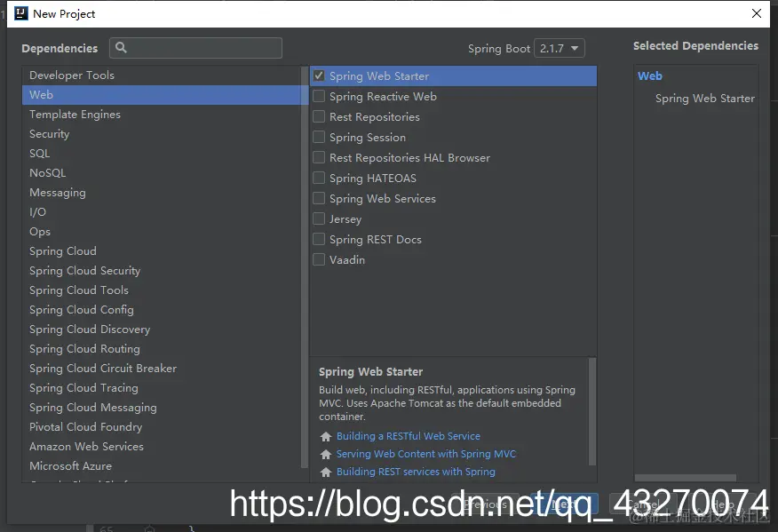Open Amazon Web Services category

point(162,446)
